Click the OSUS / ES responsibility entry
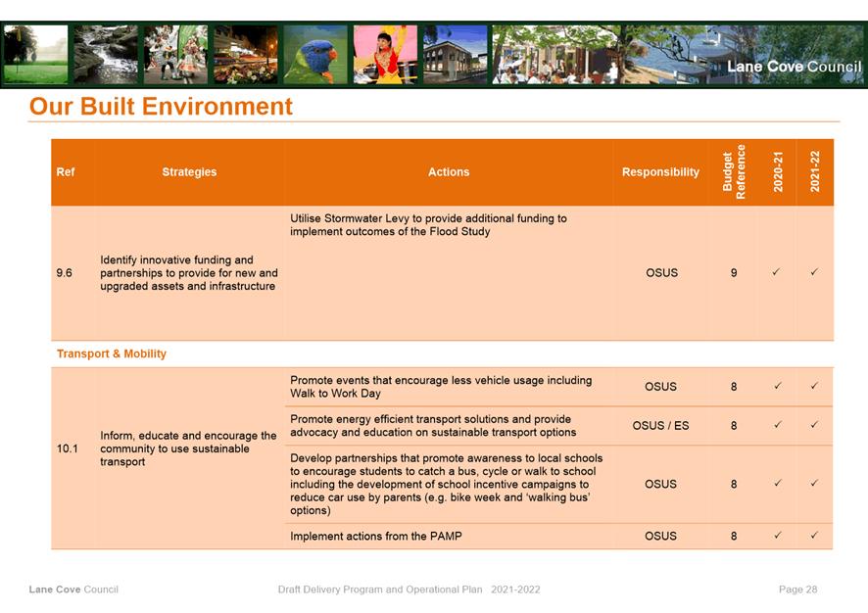Screen dimensions: 868x613 coord(660,426)
